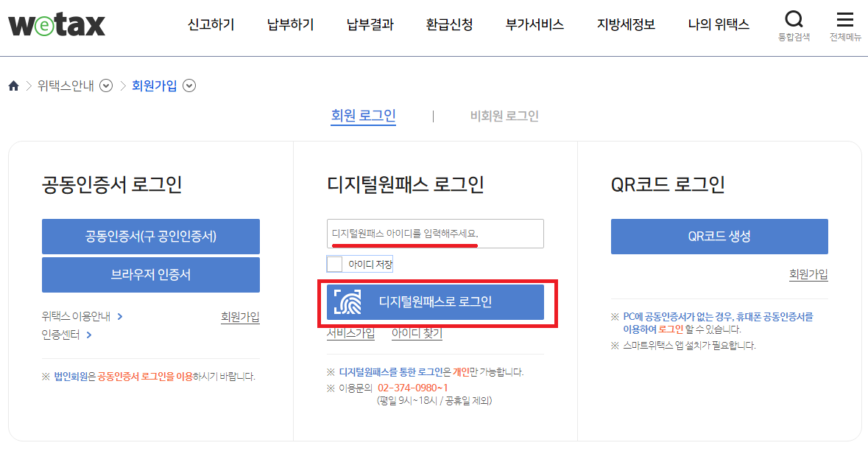Click the 법인회원은 공동인증서 로그인 notice
Screen dimensions: 868x454
(149, 377)
